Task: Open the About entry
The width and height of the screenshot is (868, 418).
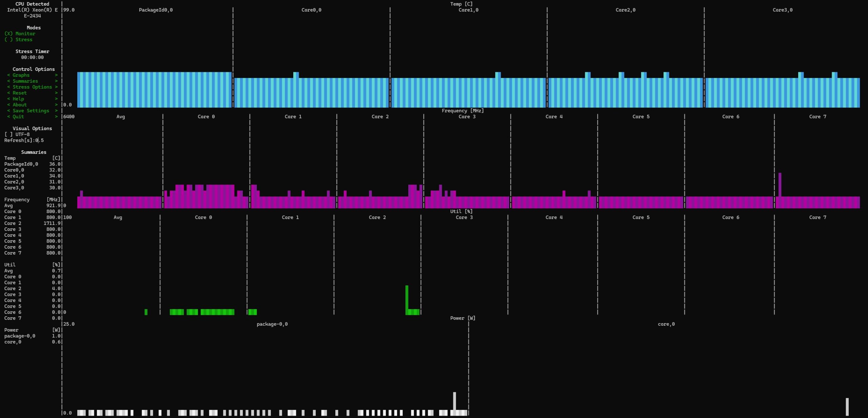Action: click(20, 105)
